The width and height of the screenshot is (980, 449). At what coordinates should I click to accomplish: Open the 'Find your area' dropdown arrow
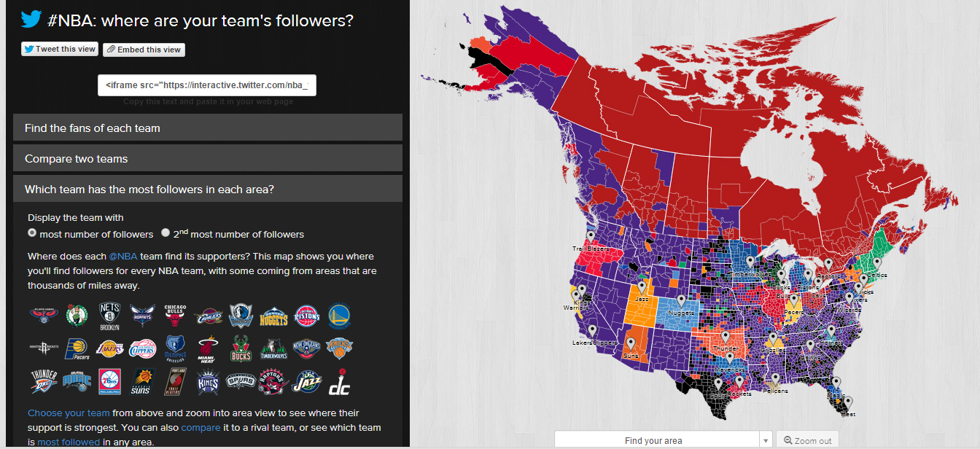coord(766,440)
